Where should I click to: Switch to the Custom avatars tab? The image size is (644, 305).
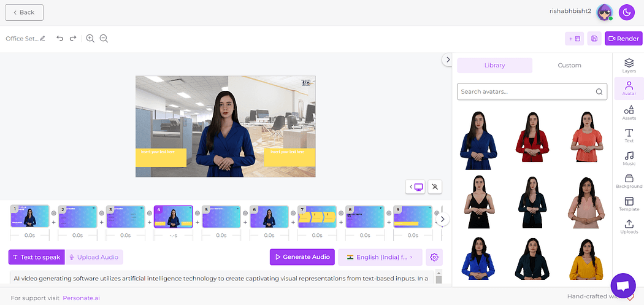tap(569, 66)
